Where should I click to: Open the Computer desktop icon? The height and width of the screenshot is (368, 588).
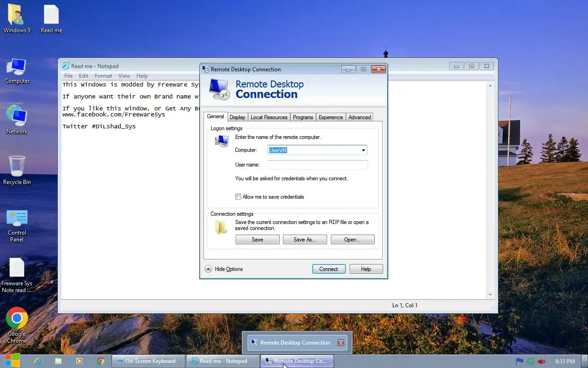pyautogui.click(x=17, y=70)
